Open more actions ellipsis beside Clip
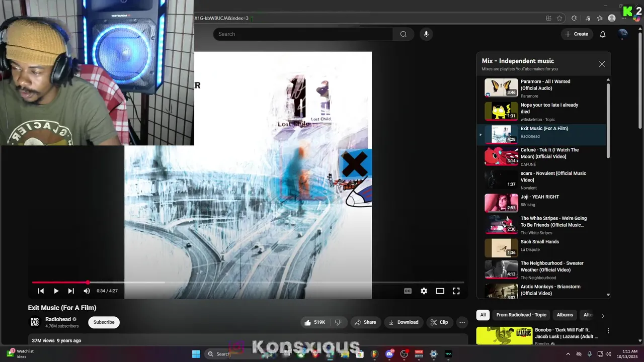 click(462, 322)
